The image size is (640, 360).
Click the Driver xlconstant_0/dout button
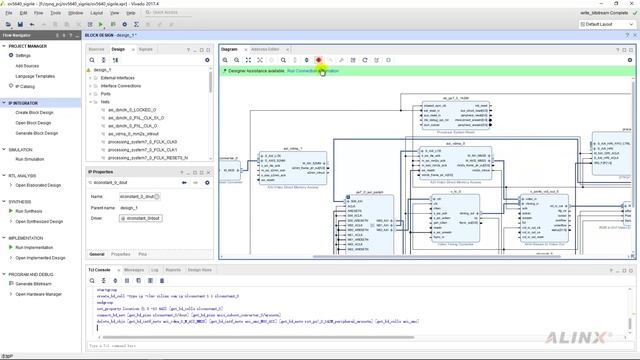coord(141,218)
